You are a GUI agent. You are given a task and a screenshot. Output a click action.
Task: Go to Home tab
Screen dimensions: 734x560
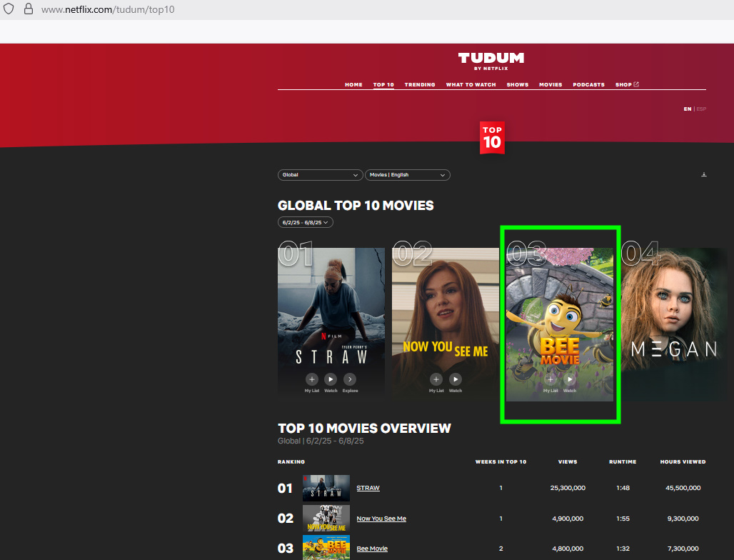click(353, 85)
